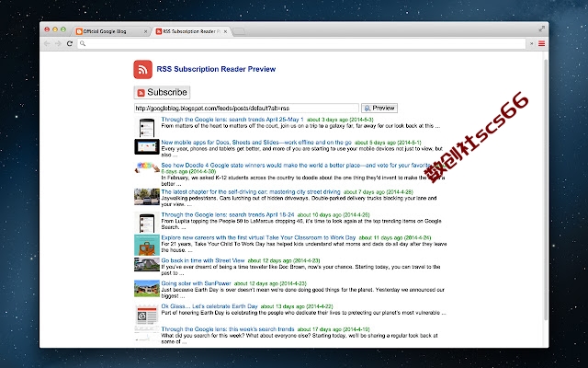Click the search magnifier in address bar

tap(83, 43)
